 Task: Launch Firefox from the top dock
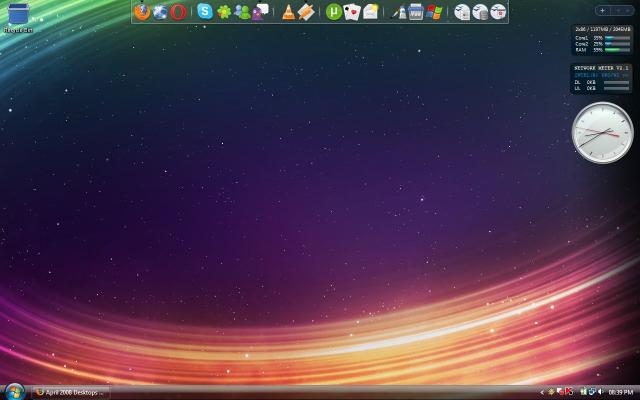click(142, 12)
